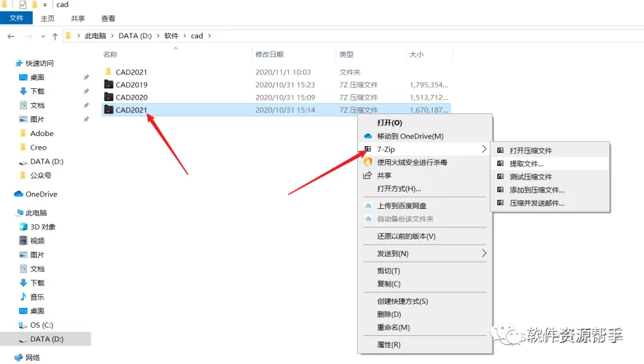Unpin 下载 from quick access
This screenshot has height=364, width=644.
(86, 91)
